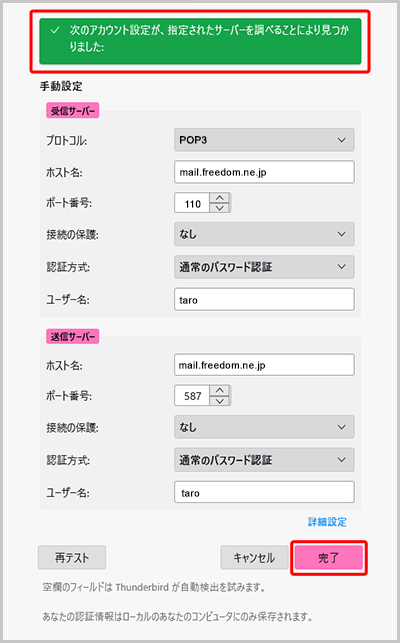Click the outgoing server hostname field
Viewport: 400px width, 643px height.
(264, 365)
